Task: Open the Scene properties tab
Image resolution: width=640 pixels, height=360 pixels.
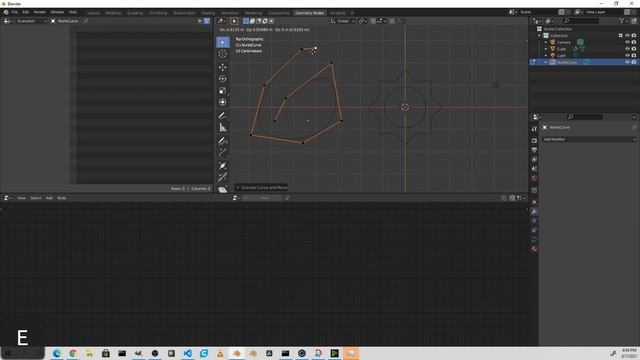Action: [x=534, y=169]
